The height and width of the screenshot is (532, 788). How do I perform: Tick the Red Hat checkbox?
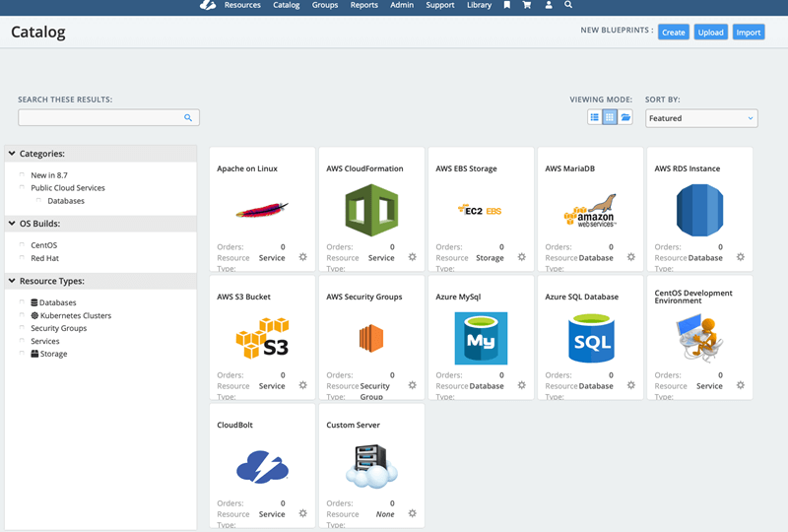click(x=22, y=258)
